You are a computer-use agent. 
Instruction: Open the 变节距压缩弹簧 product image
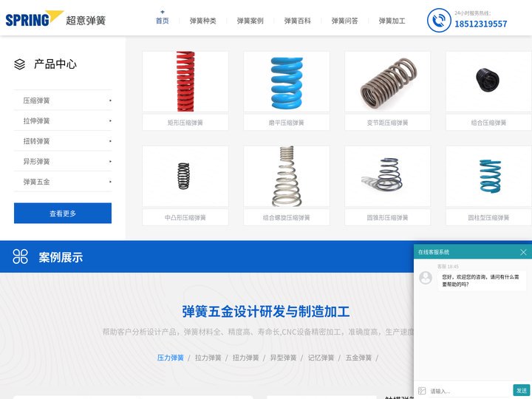tap(387, 81)
